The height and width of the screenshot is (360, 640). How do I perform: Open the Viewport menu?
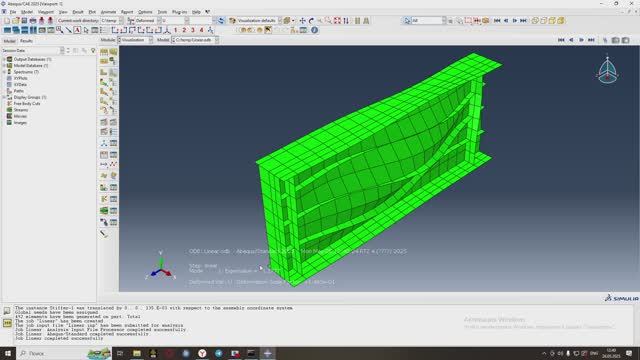click(46, 12)
